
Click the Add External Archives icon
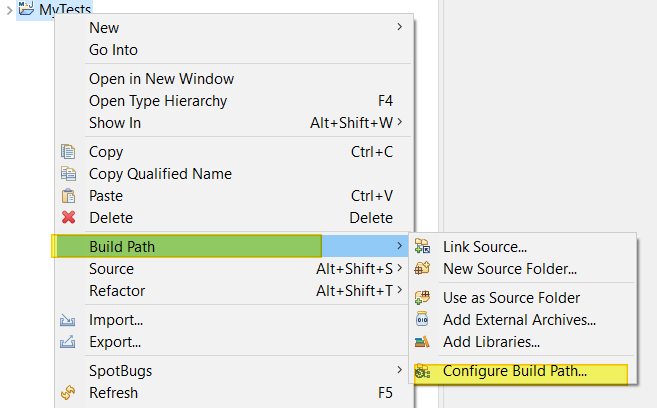422,320
